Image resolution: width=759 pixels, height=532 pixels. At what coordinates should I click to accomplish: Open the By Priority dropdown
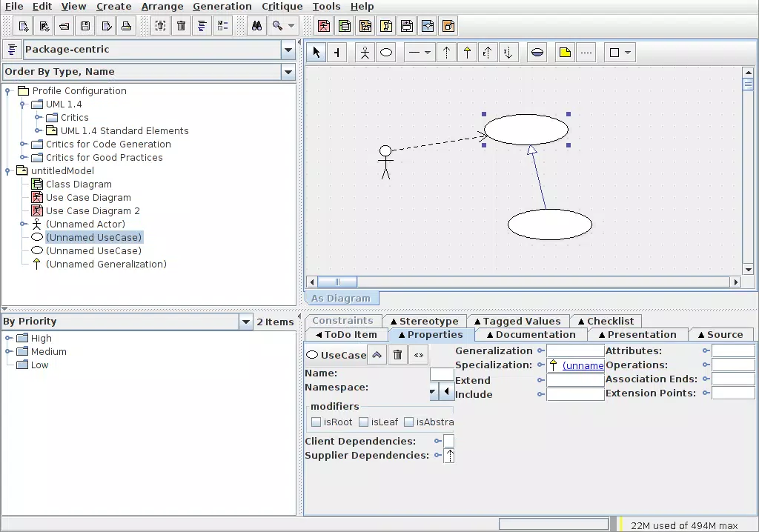click(245, 322)
